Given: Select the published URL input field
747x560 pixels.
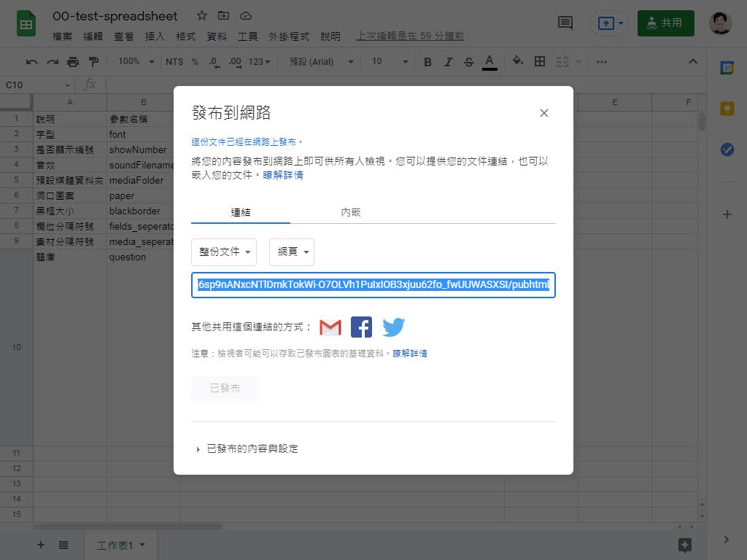Looking at the screenshot, I should coord(373,285).
